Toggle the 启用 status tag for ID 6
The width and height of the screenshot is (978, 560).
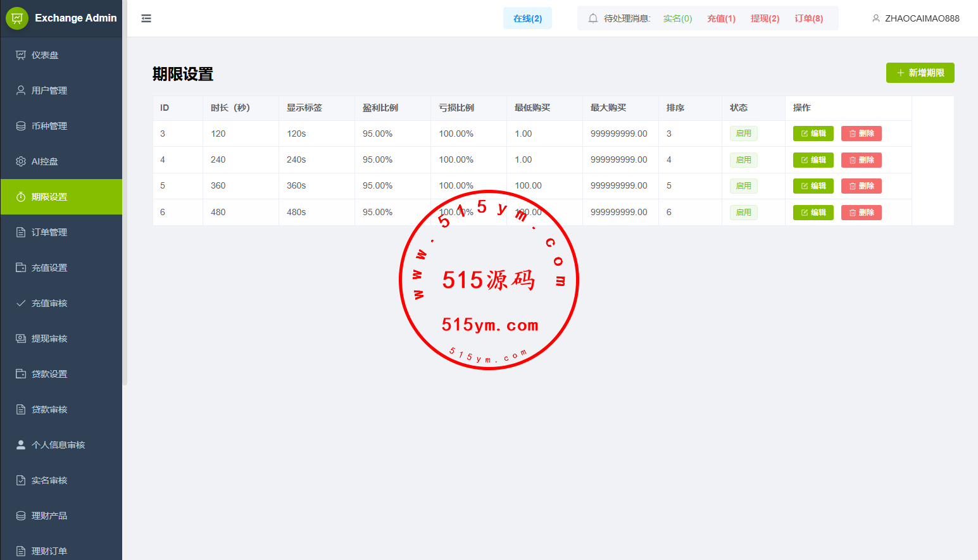pos(743,213)
